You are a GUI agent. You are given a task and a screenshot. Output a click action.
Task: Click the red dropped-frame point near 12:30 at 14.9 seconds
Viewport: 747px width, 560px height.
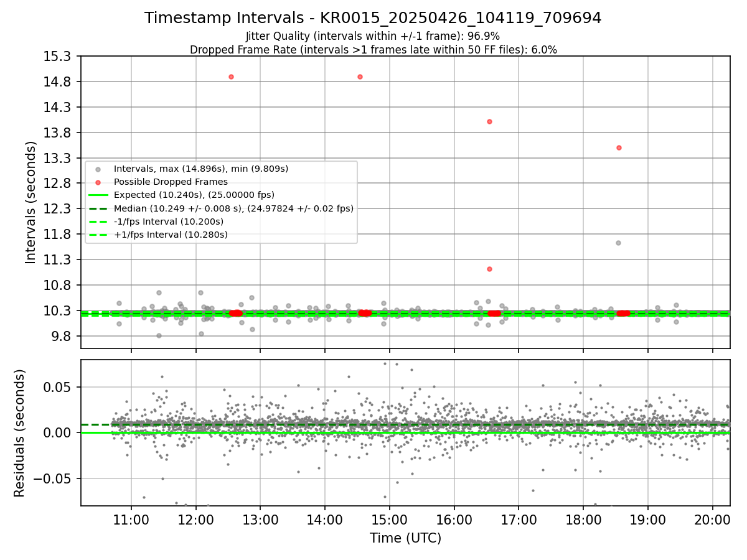[x=231, y=77]
